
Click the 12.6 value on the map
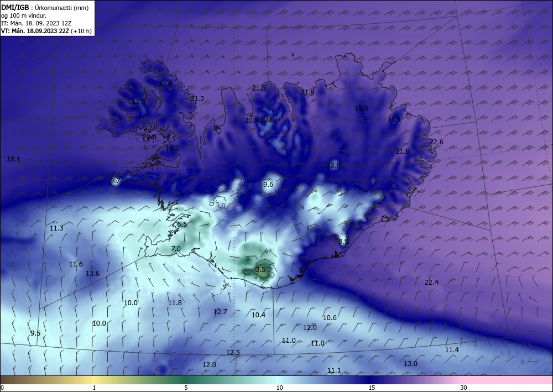click(x=267, y=119)
